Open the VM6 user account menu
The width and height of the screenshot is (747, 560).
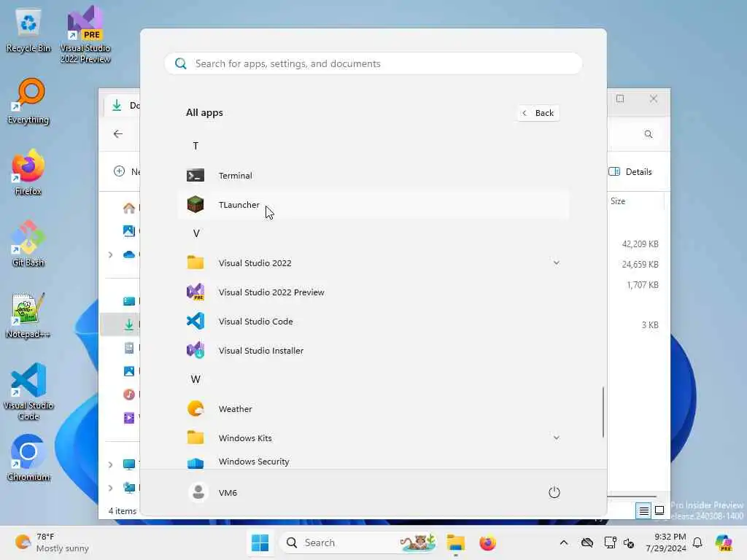[x=212, y=492]
